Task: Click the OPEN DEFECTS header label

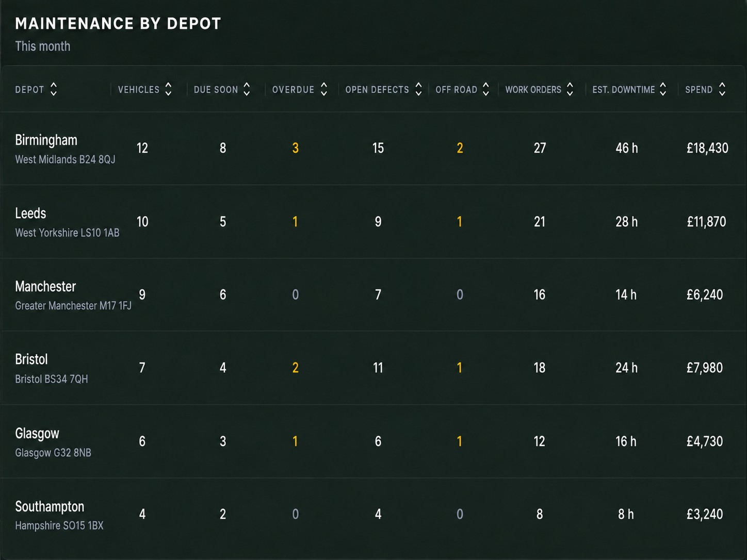Action: (x=377, y=90)
